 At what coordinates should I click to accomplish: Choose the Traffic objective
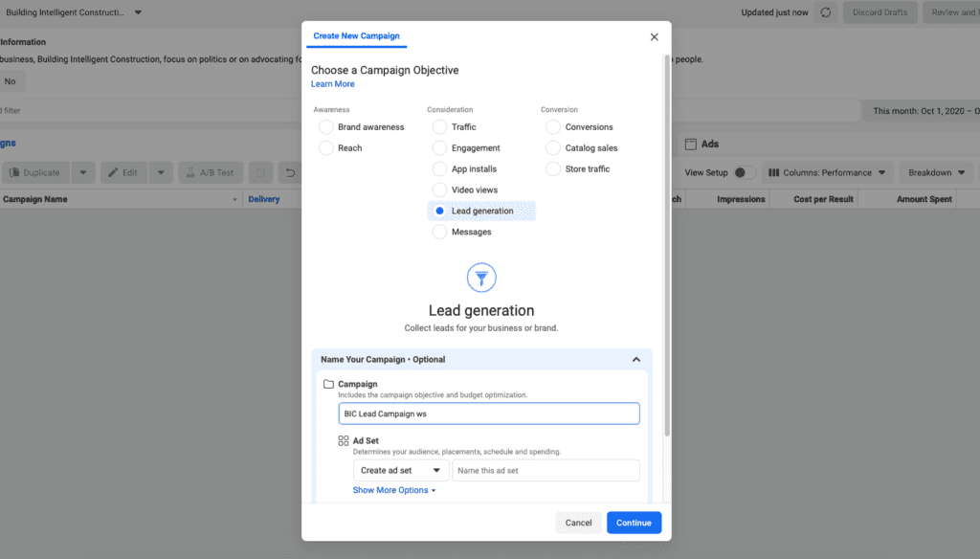click(x=438, y=126)
